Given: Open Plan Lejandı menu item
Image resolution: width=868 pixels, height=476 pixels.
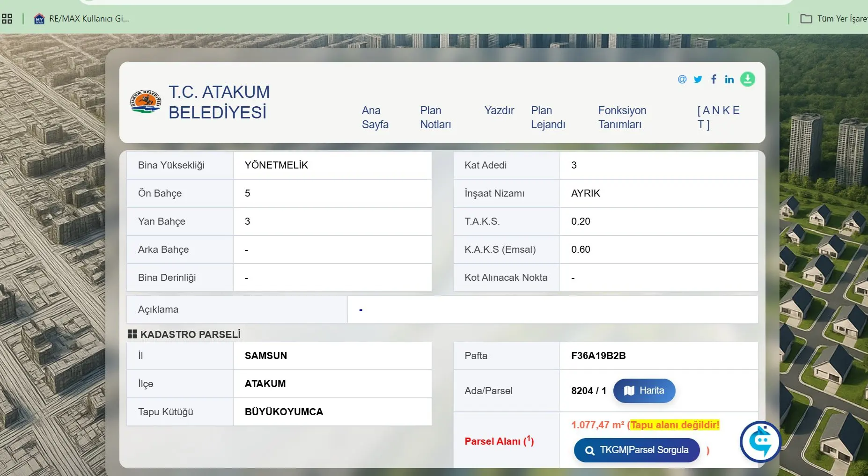Looking at the screenshot, I should pyautogui.click(x=548, y=117).
